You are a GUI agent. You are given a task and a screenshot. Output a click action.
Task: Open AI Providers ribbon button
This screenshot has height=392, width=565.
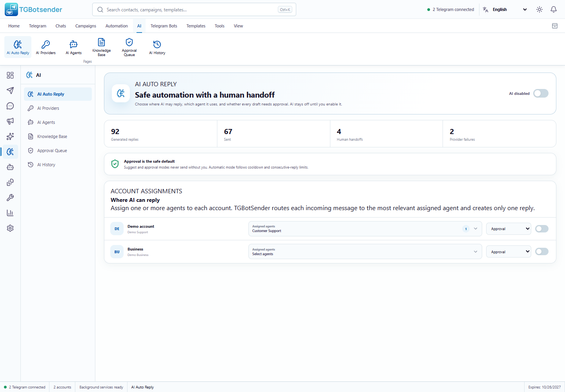(46, 47)
